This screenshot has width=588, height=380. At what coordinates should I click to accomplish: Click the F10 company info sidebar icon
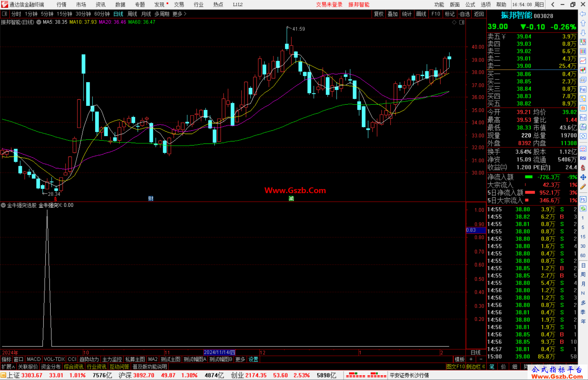coord(583,89)
